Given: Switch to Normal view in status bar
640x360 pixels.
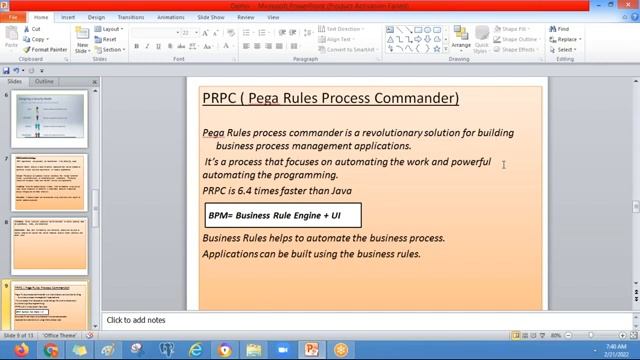Looking at the screenshot, I should coord(516,336).
